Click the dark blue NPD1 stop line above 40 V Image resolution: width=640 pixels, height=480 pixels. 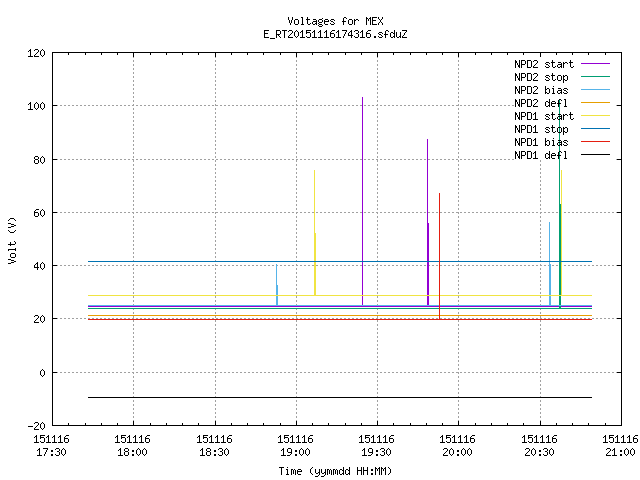340,261
